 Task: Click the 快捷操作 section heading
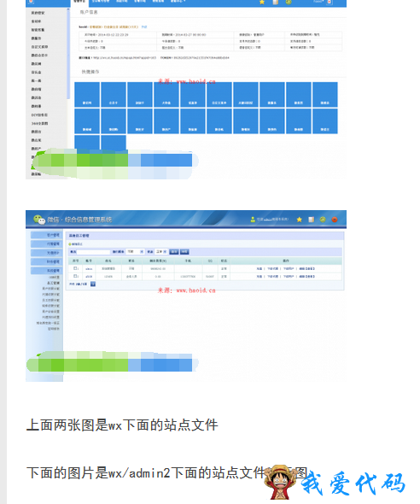[x=90, y=72]
